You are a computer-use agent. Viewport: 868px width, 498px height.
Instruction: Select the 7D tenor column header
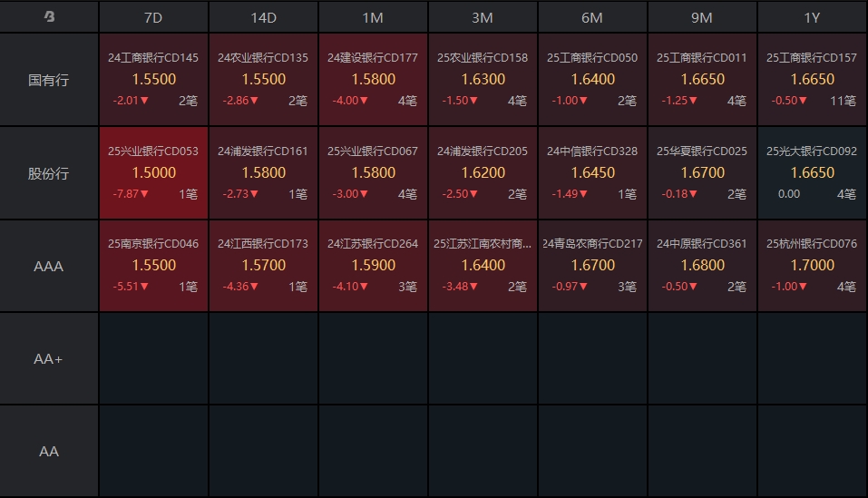[x=153, y=18]
